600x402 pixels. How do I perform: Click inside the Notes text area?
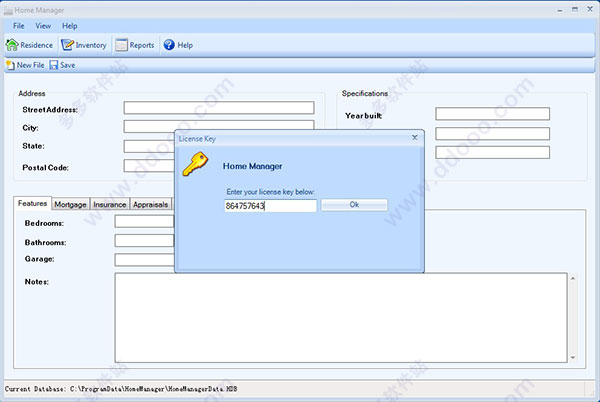tap(341, 317)
